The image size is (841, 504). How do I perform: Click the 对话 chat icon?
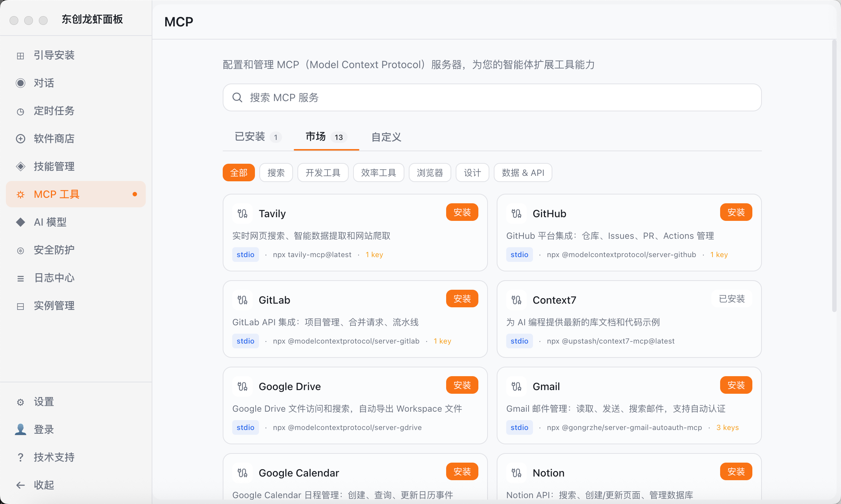click(21, 83)
